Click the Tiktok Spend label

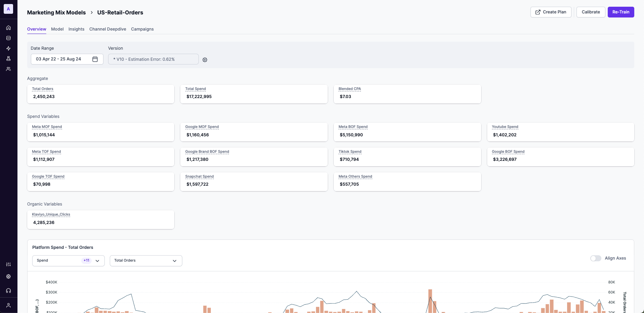[x=350, y=152]
